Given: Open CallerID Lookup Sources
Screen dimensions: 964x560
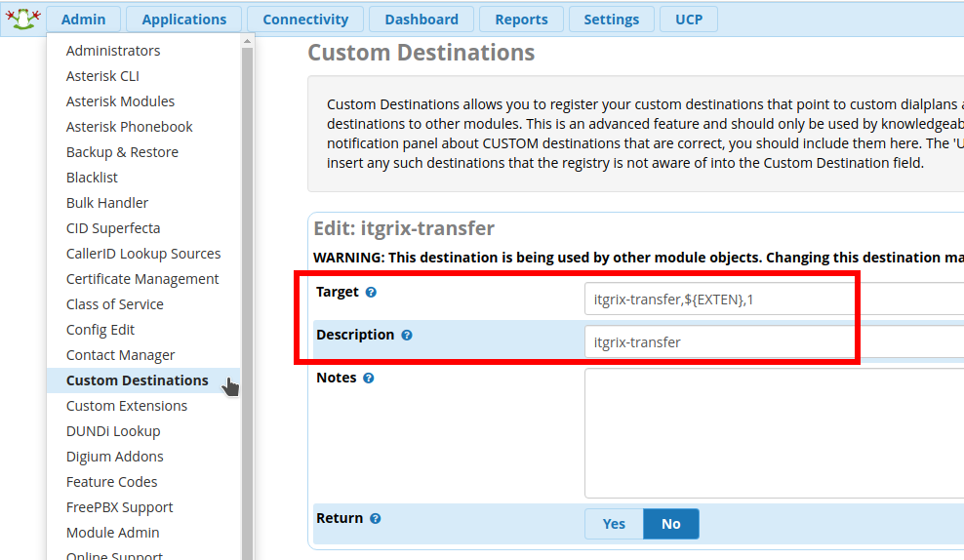Looking at the screenshot, I should (143, 254).
